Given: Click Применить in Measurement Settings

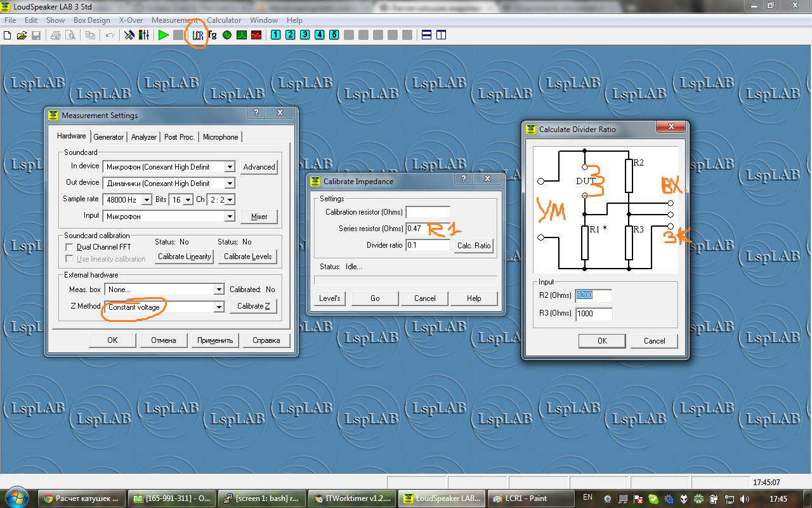Looking at the screenshot, I should tap(215, 340).
